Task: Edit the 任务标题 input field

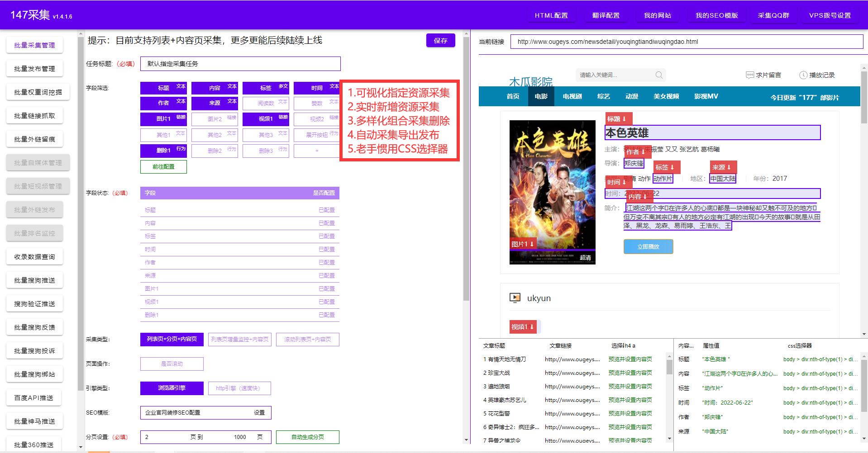Action: point(240,64)
